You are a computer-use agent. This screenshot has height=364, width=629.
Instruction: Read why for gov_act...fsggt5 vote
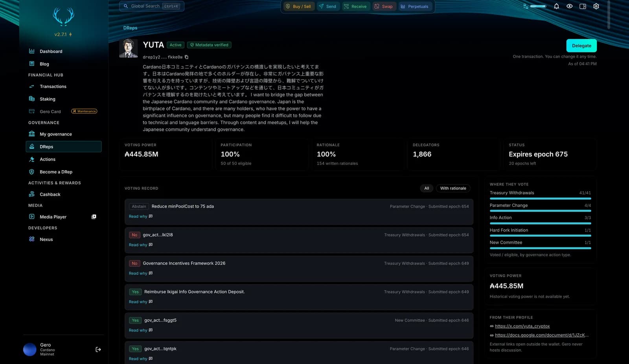coord(141,331)
